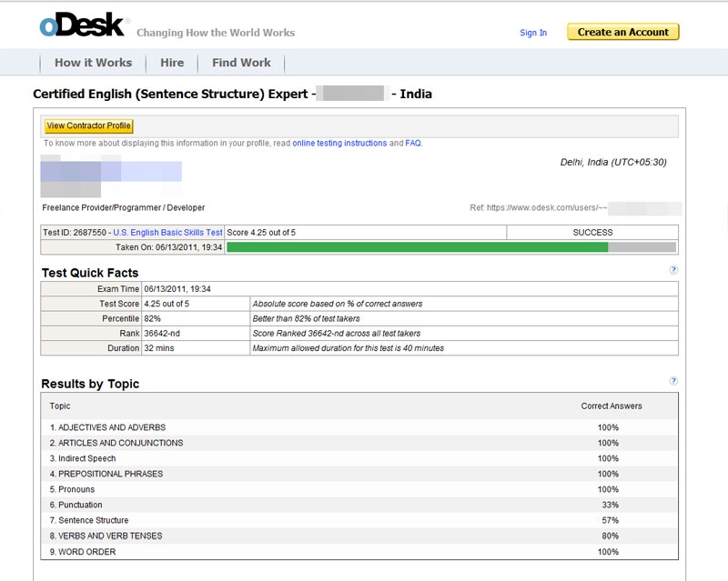Select the VERBS AND VERB TENSES topic row
Image resolution: width=728 pixels, height=581 pixels.
pos(359,536)
